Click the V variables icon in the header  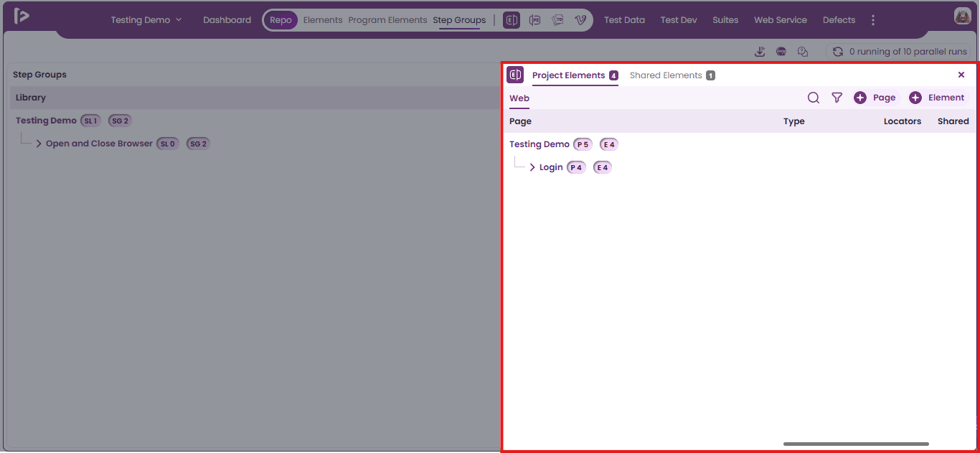[x=580, y=20]
